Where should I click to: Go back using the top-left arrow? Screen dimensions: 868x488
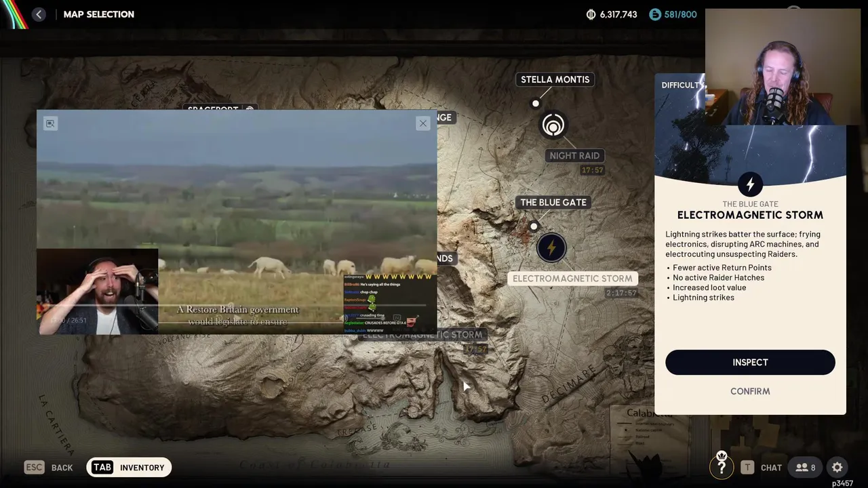point(39,14)
